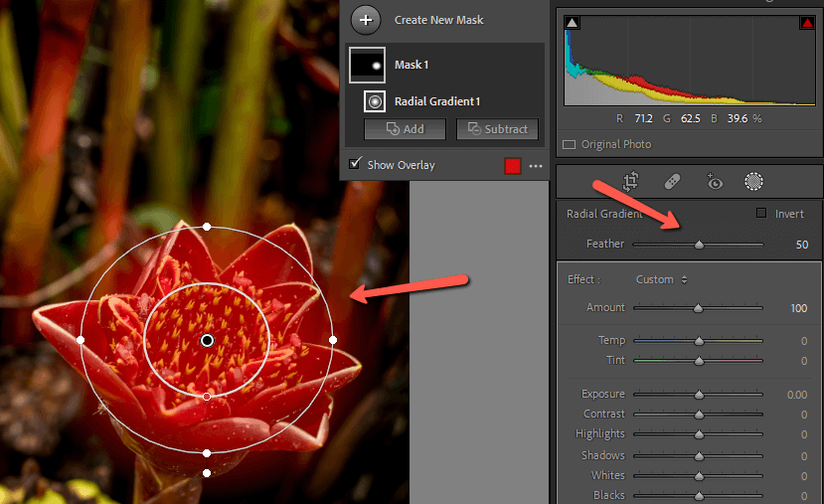
Task: Click the Contrast slider handle
Action: pos(699,415)
